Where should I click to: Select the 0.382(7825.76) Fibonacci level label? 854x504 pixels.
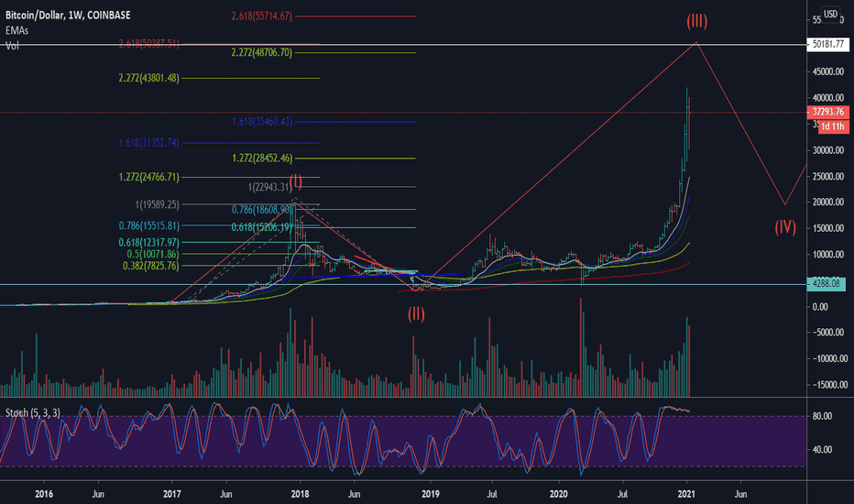151,266
